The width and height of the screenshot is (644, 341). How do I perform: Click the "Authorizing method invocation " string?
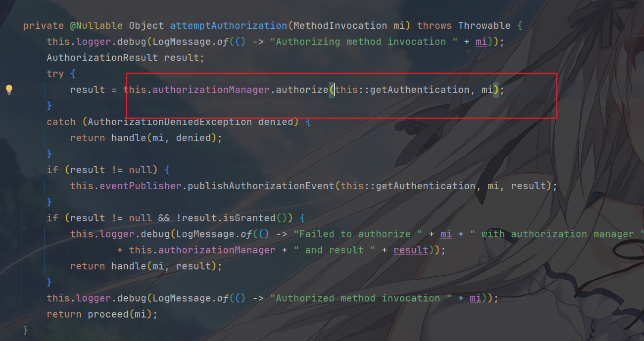358,42
